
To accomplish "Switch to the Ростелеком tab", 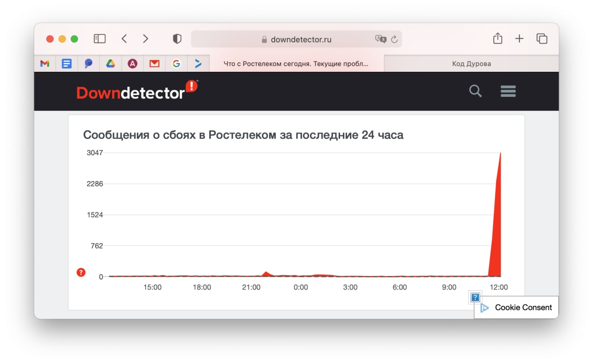I will click(x=296, y=64).
